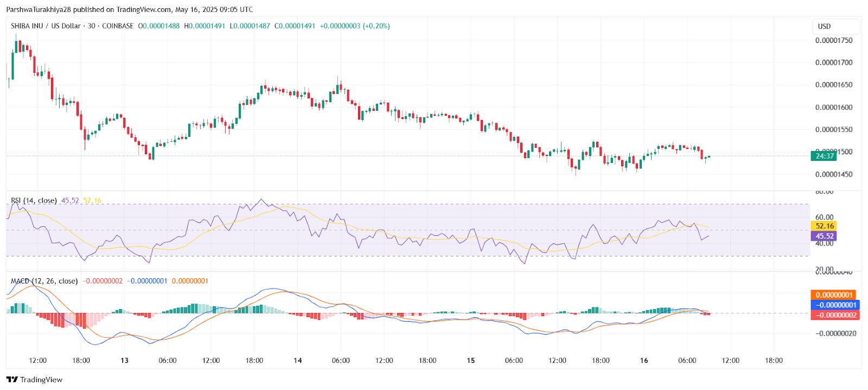The image size is (868, 390).
Task: Click the RSI (14, close) indicator label
Action: [x=34, y=200]
